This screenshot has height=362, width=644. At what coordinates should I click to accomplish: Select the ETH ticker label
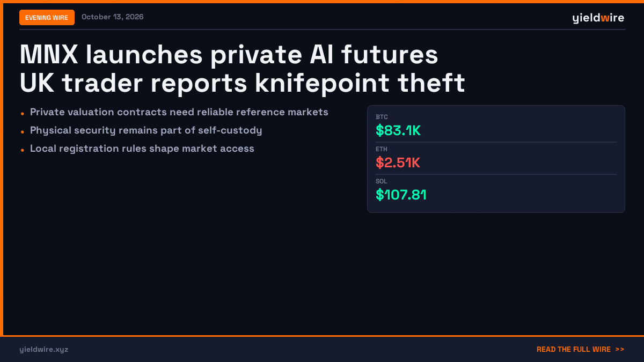pyautogui.click(x=382, y=149)
